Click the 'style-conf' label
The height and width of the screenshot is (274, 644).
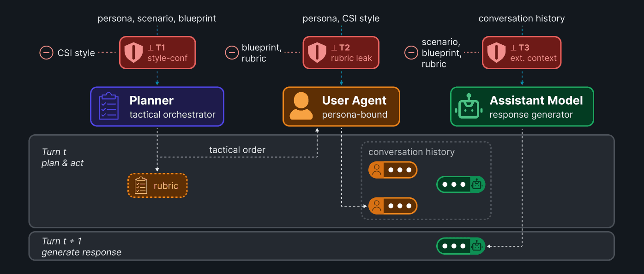(x=167, y=58)
